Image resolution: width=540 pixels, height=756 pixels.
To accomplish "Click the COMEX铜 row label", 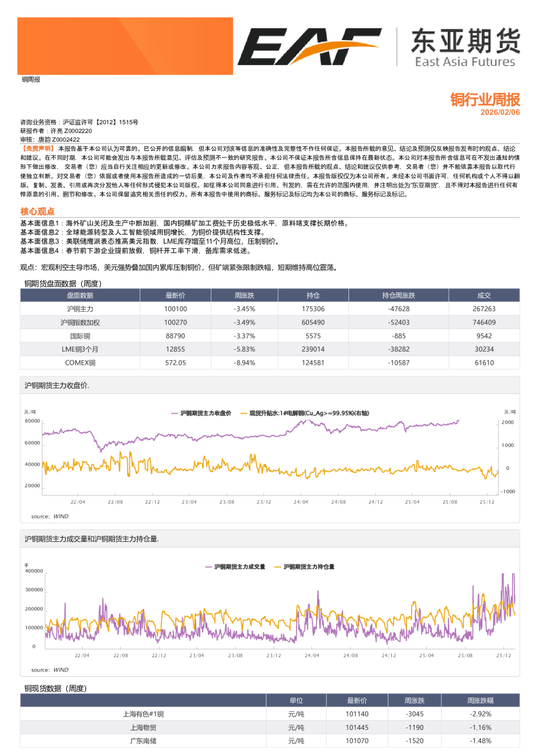I will 80,363.
